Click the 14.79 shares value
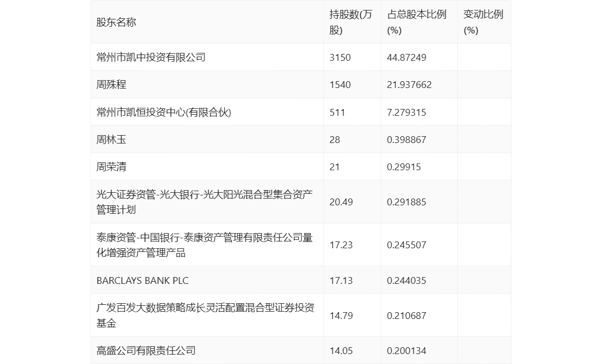Image resolution: width=602 pixels, height=364 pixels. (341, 316)
